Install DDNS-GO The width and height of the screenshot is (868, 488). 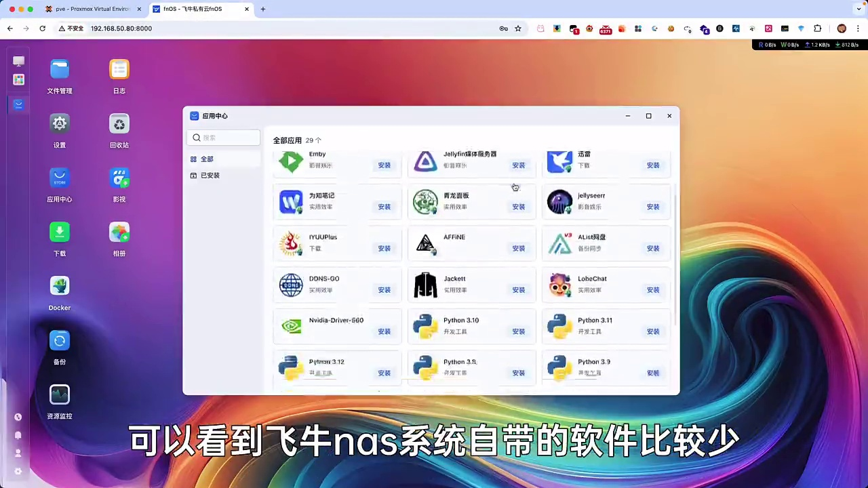[x=384, y=289]
